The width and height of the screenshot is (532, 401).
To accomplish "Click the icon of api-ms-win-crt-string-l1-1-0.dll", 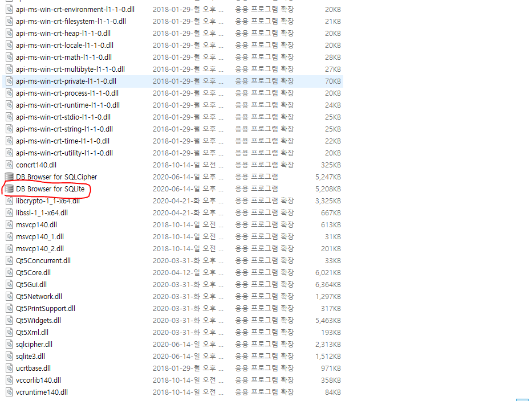I will (x=10, y=129).
